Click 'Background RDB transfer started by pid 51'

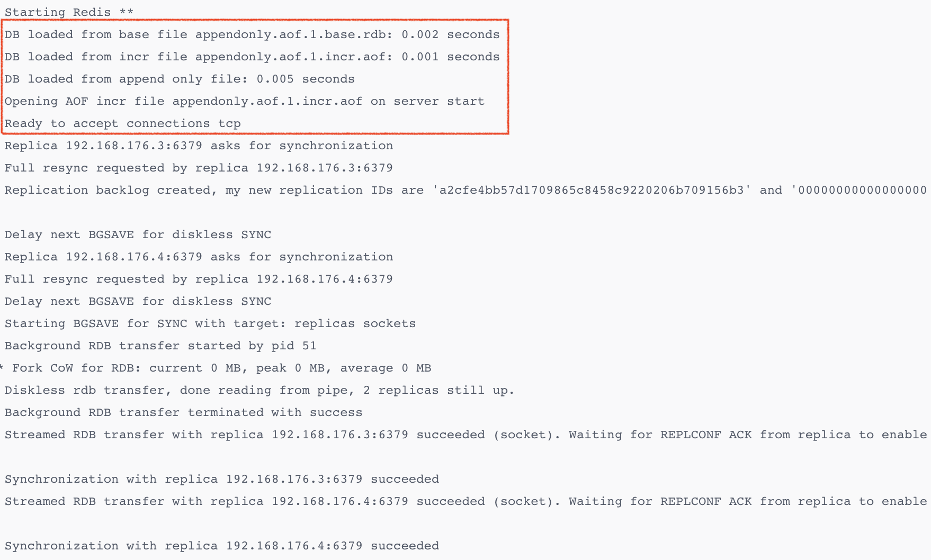point(160,346)
